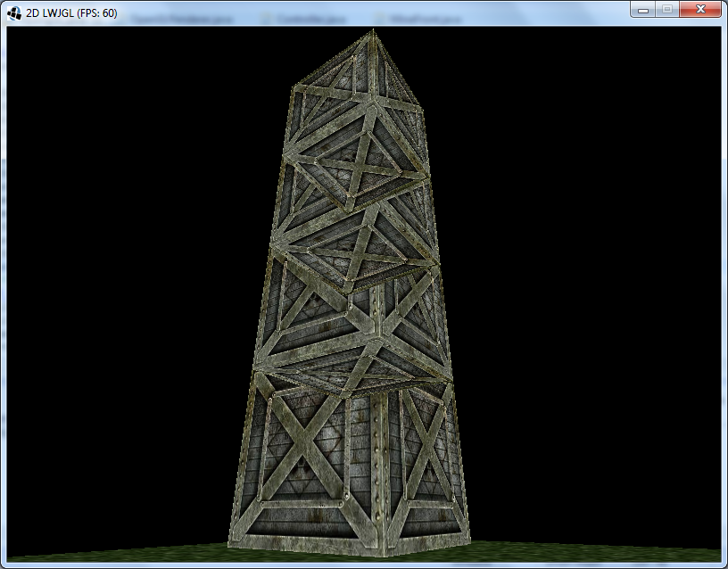
Task: Close the 2D LWJGL window
Action: point(700,9)
